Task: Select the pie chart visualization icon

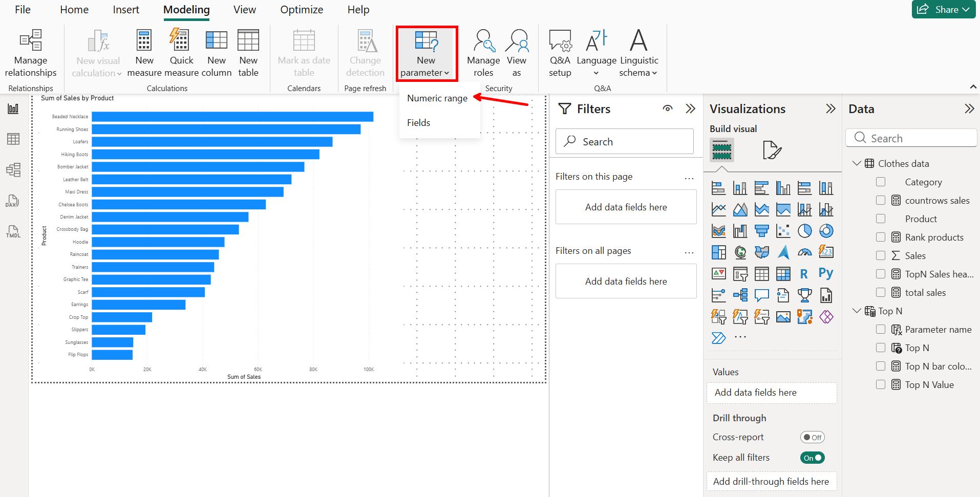Action: coord(804,231)
